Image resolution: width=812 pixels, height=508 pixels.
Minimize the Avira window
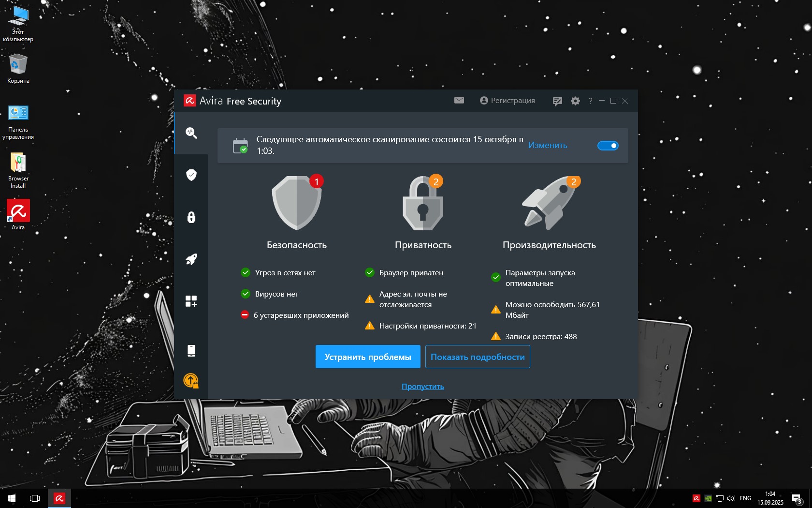[x=602, y=101]
